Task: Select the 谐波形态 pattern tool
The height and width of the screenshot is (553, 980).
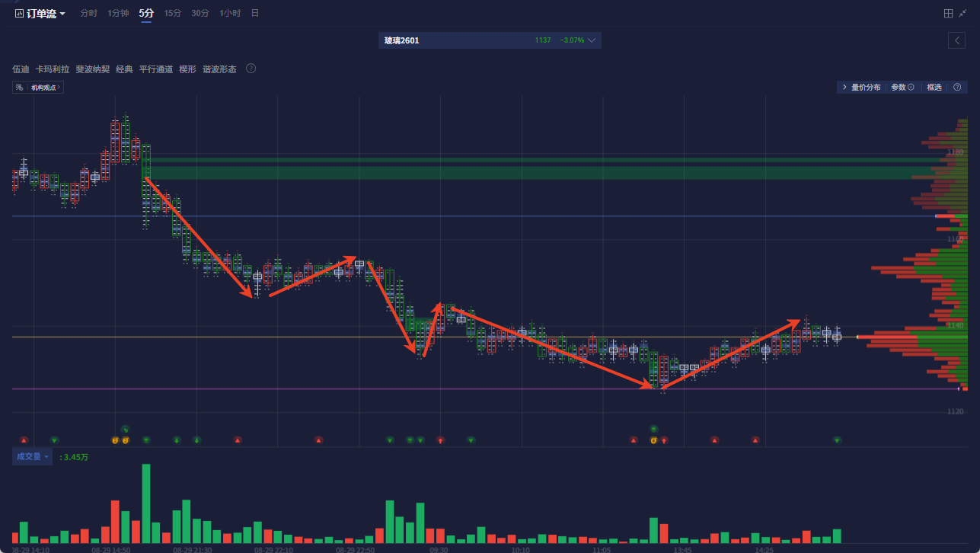Action: click(x=219, y=69)
